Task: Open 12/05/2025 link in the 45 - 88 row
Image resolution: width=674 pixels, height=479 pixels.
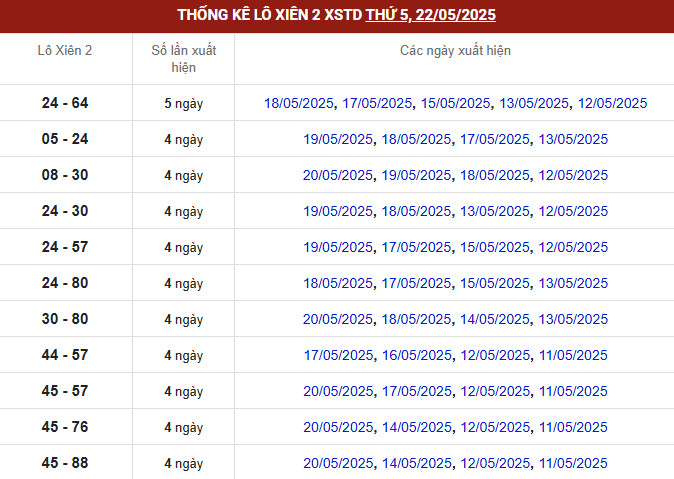Action: (x=495, y=464)
